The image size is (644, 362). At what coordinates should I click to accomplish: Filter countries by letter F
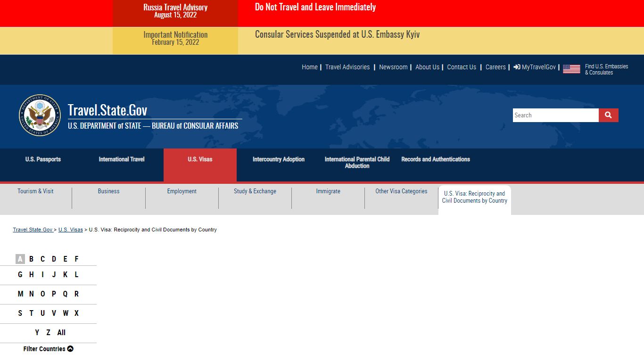coord(76,259)
